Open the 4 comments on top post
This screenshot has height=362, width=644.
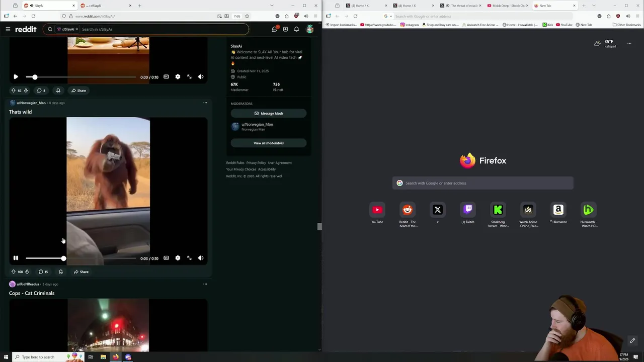coord(41,90)
